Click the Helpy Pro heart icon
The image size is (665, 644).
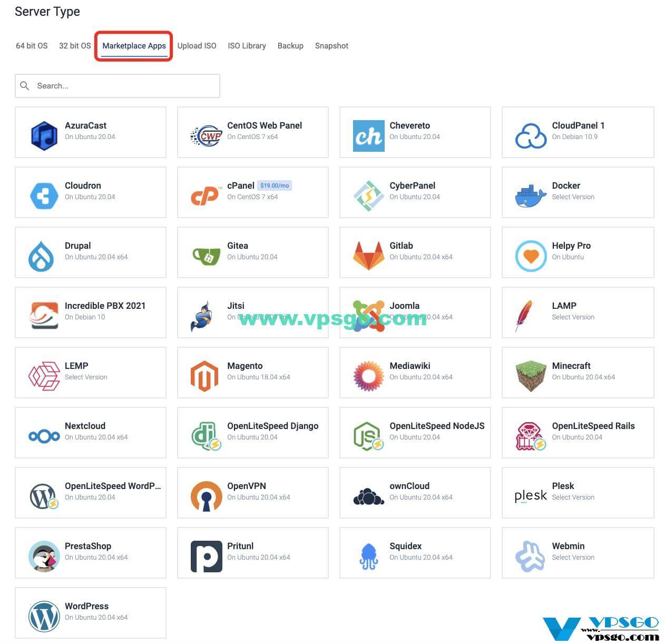531,256
